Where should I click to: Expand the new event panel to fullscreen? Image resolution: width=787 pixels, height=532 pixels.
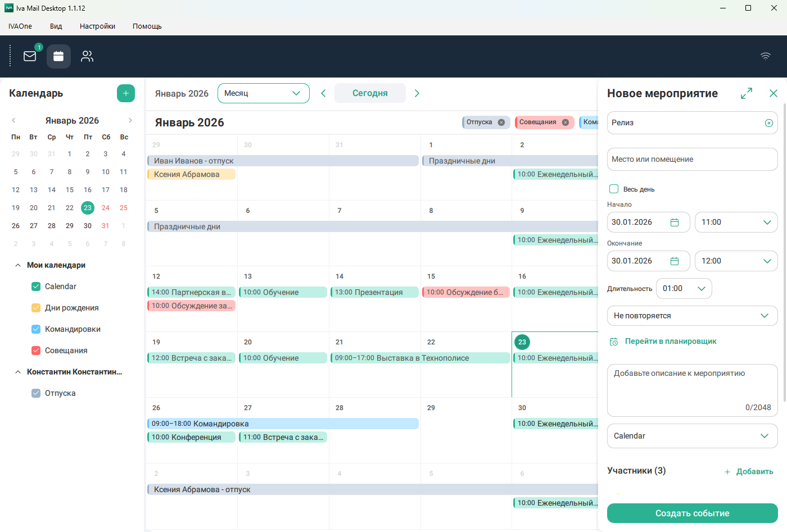[747, 93]
